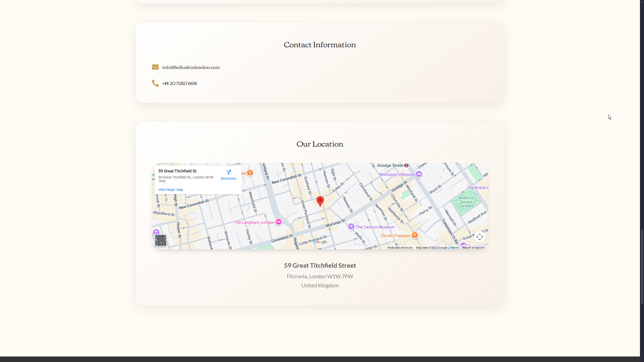Click Monopoly Lifesized map marker
Viewport: 644px width, 362px height.
pyautogui.click(x=419, y=174)
